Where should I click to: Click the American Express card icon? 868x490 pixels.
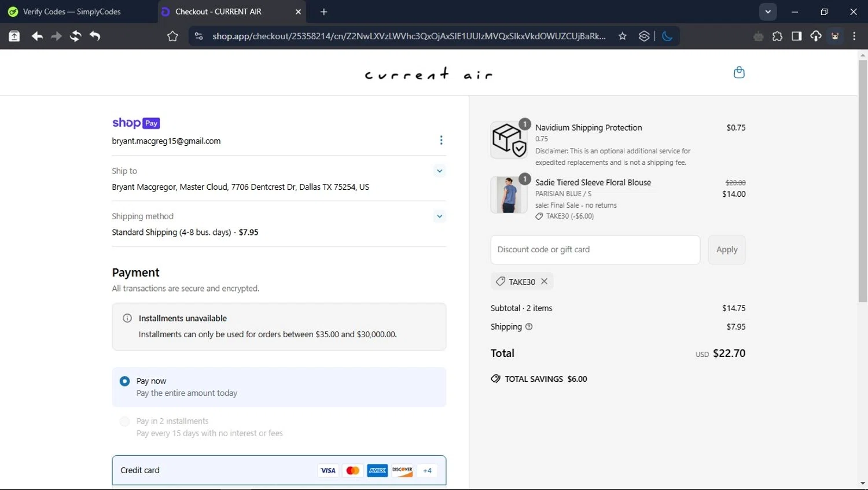coord(377,470)
